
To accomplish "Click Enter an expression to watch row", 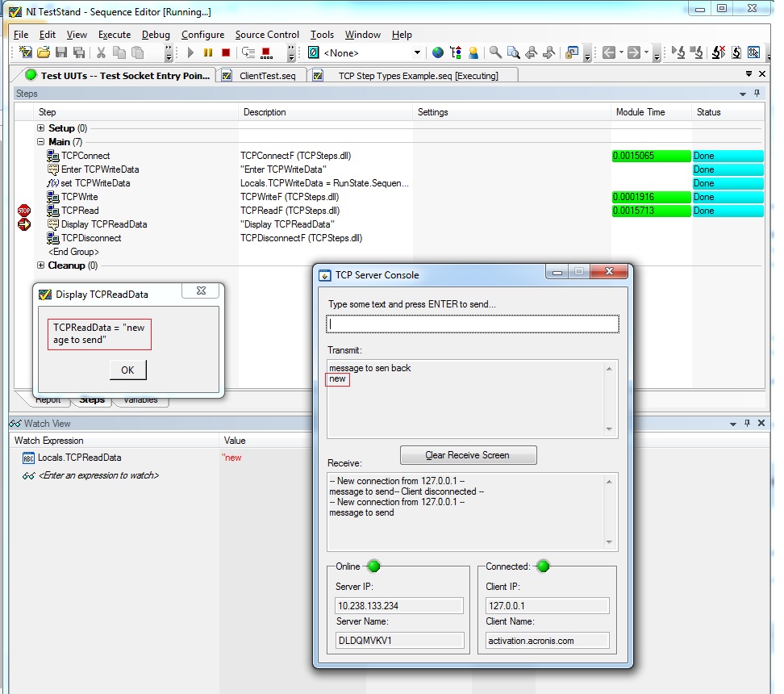I will pyautogui.click(x=98, y=475).
